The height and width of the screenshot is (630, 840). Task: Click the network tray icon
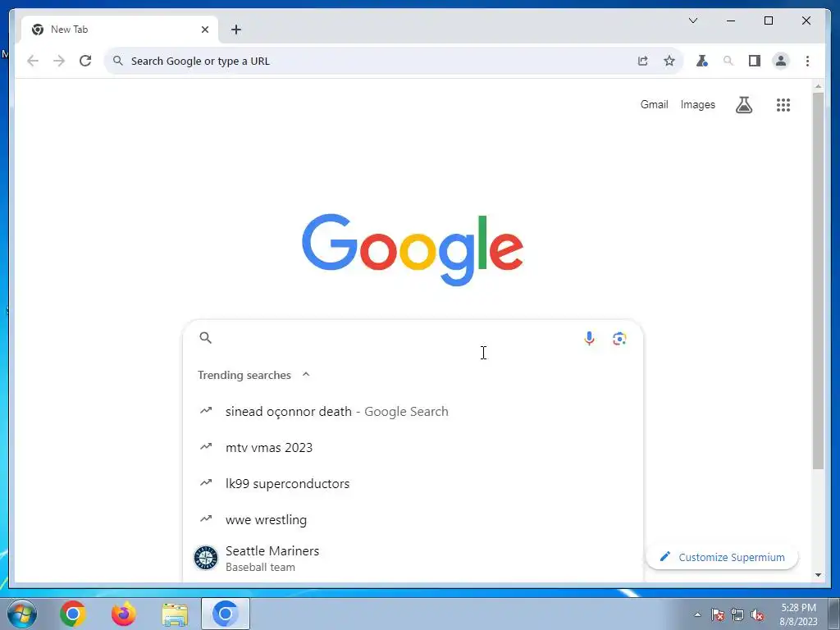tap(737, 615)
